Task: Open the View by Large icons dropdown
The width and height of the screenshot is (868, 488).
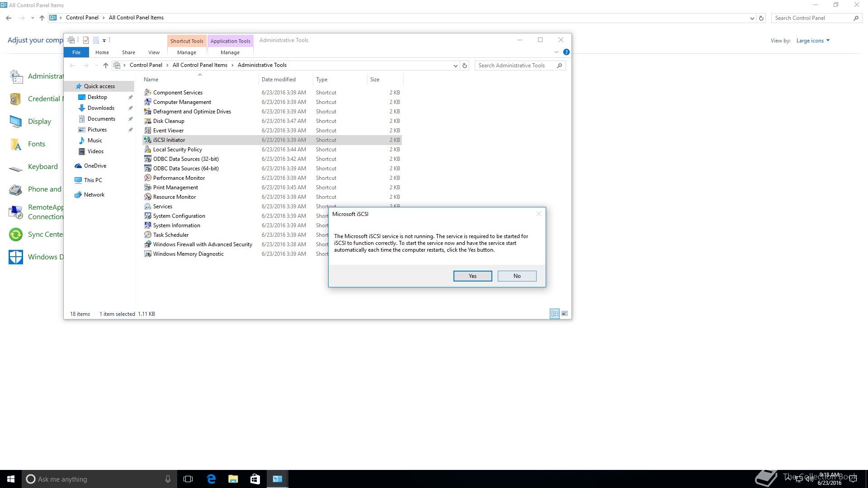Action: pyautogui.click(x=813, y=41)
